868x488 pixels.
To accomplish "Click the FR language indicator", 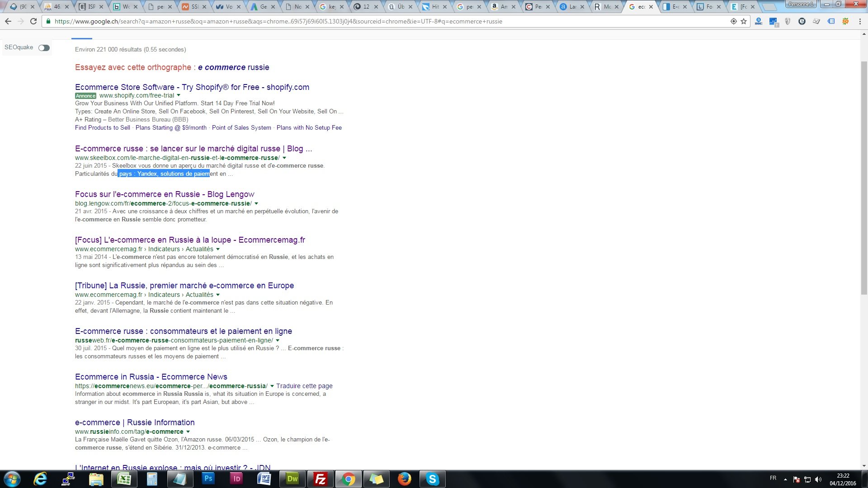I will (x=773, y=478).
